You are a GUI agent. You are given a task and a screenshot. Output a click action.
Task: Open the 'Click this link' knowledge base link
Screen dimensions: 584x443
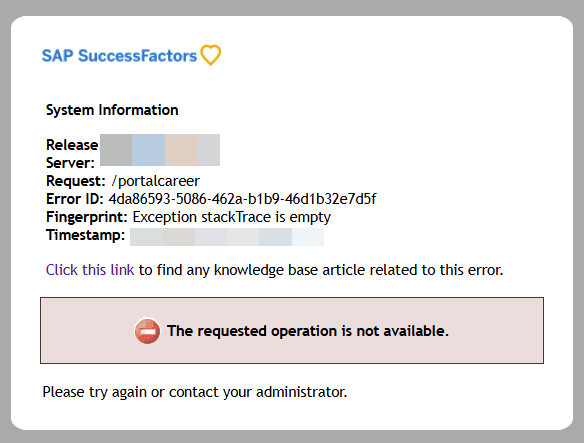[90, 270]
